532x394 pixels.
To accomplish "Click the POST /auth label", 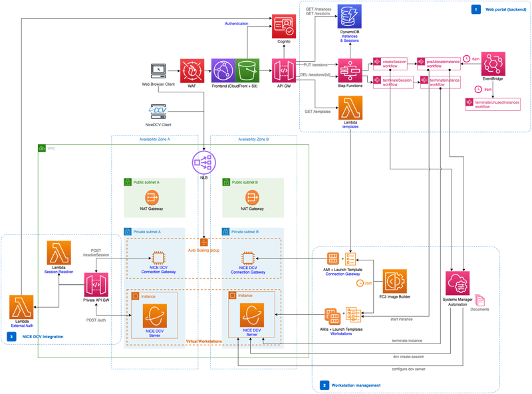I will click(x=96, y=320).
